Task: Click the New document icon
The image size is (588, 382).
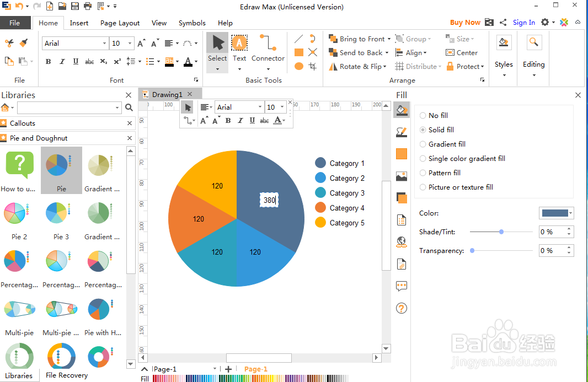Action: [x=50, y=6]
